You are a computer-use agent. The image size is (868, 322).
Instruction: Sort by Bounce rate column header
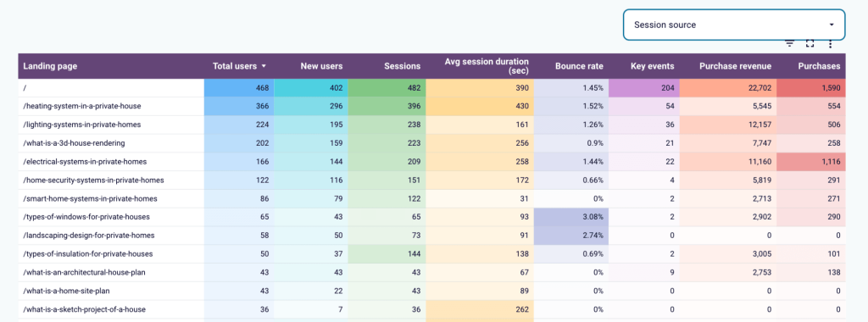(x=580, y=66)
